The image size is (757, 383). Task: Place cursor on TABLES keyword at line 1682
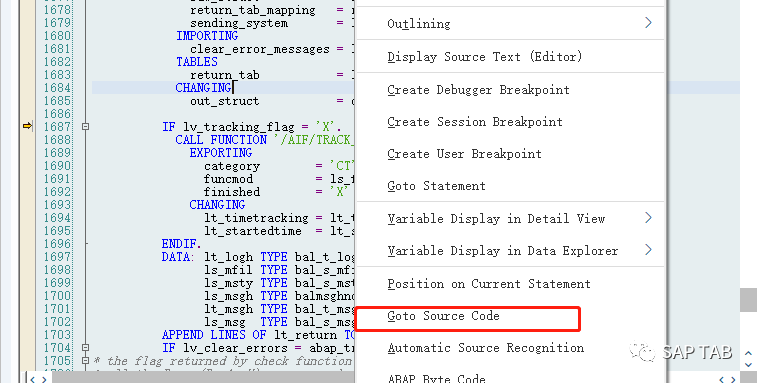[197, 62]
